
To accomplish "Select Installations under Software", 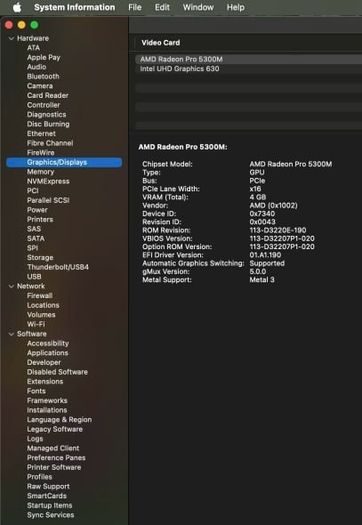I will [x=47, y=410].
